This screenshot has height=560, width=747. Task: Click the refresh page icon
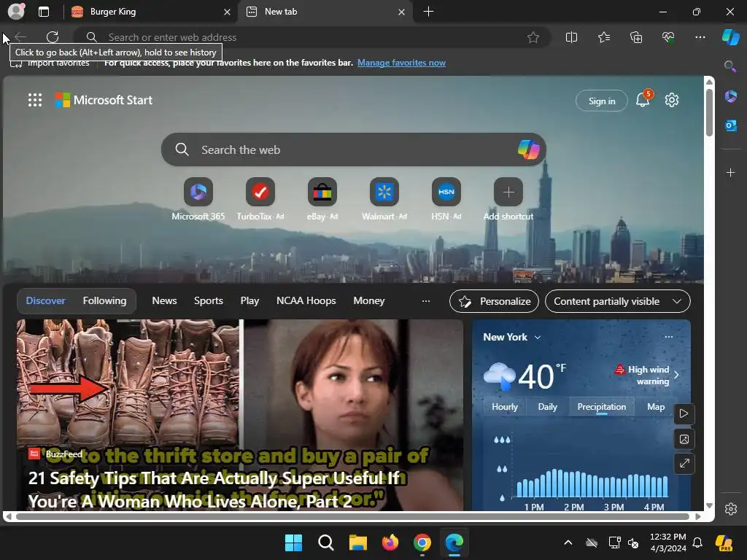click(x=53, y=37)
